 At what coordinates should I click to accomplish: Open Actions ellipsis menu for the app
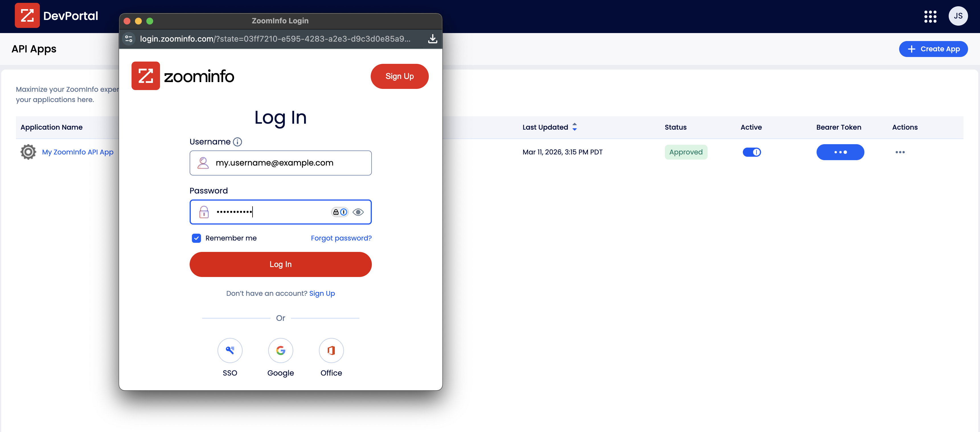click(900, 152)
